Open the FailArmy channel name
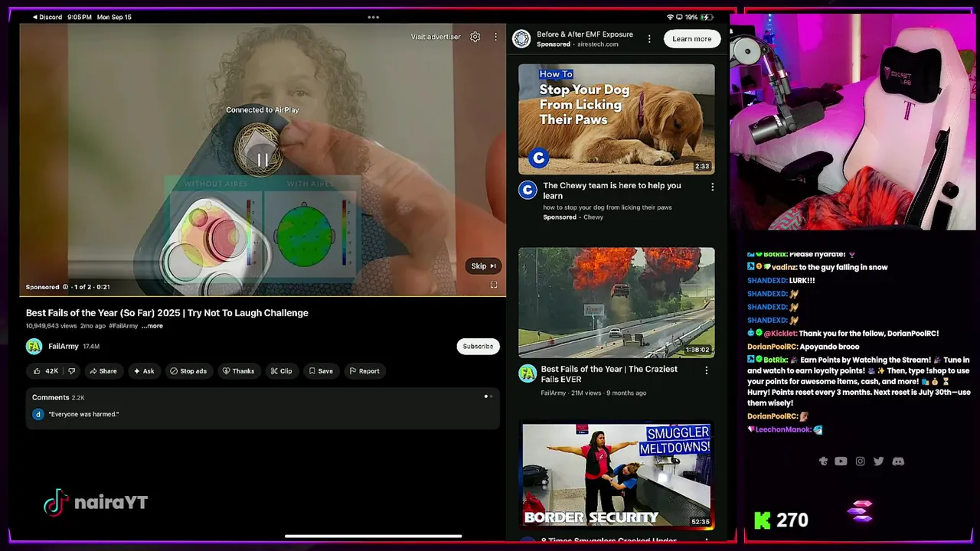This screenshot has height=551, width=980. [64, 347]
